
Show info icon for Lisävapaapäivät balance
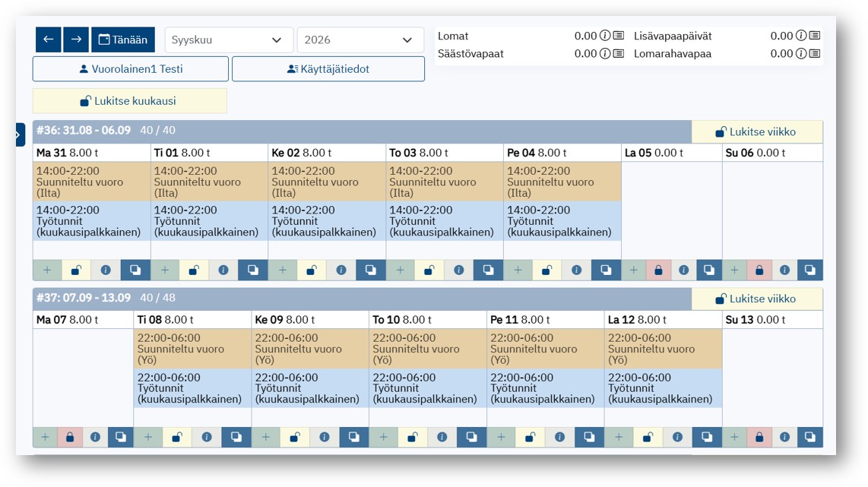(x=801, y=36)
